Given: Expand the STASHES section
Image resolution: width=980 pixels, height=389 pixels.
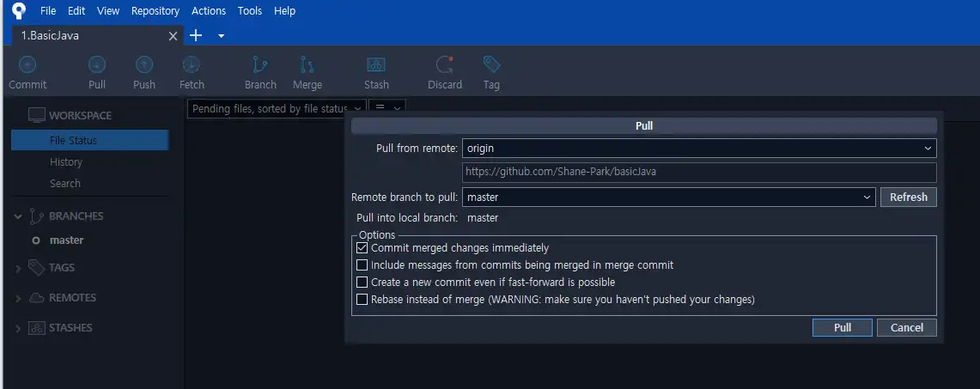Looking at the screenshot, I should [x=18, y=328].
